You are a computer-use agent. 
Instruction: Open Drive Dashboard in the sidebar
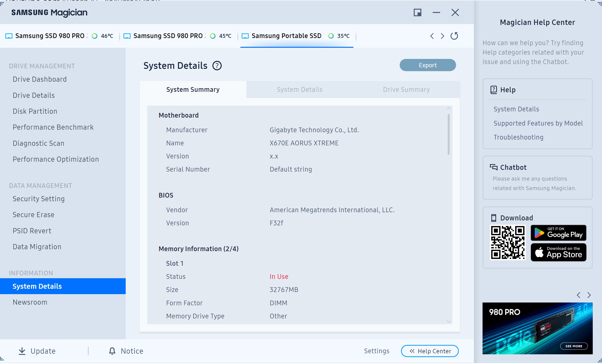(x=40, y=79)
